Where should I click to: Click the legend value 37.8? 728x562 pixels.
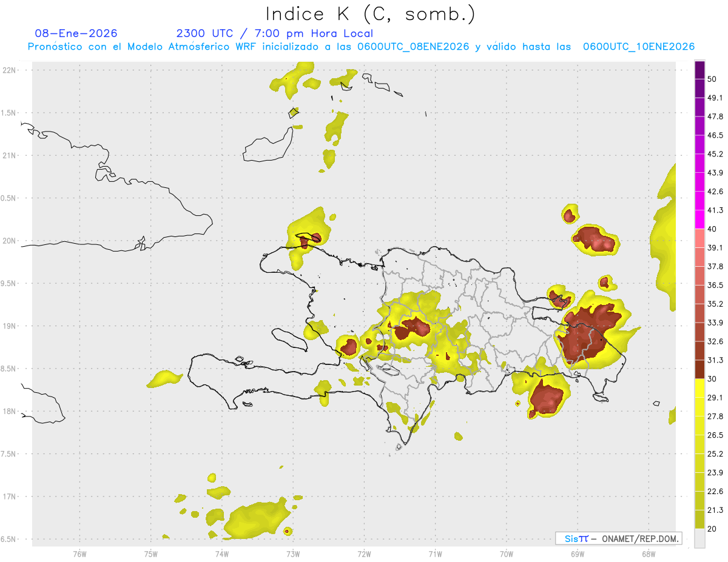point(715,266)
